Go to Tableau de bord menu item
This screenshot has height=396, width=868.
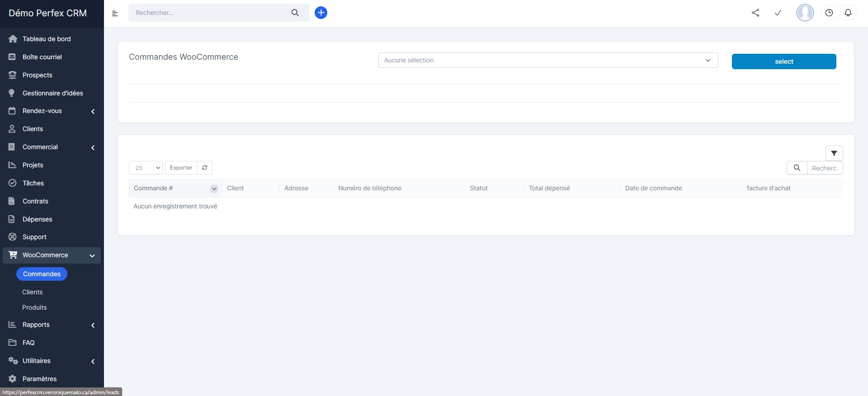[47, 39]
